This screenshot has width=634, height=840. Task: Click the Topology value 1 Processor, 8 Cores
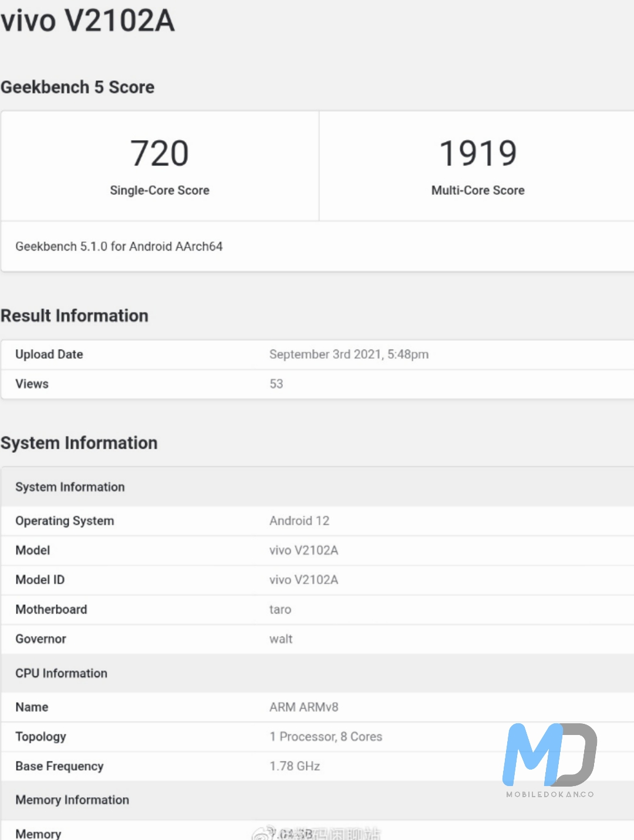pos(326,737)
